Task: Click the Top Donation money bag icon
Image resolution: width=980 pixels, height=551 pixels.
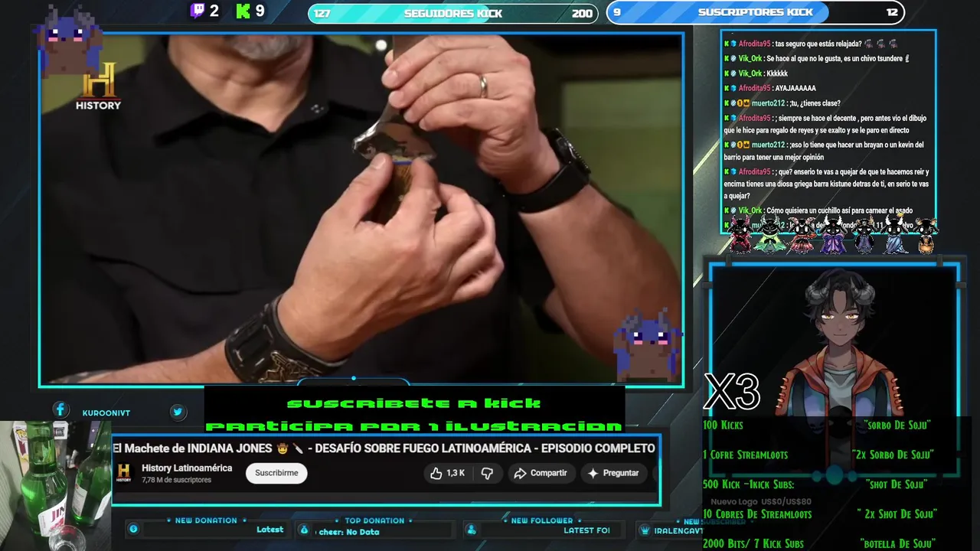Action: pyautogui.click(x=304, y=530)
